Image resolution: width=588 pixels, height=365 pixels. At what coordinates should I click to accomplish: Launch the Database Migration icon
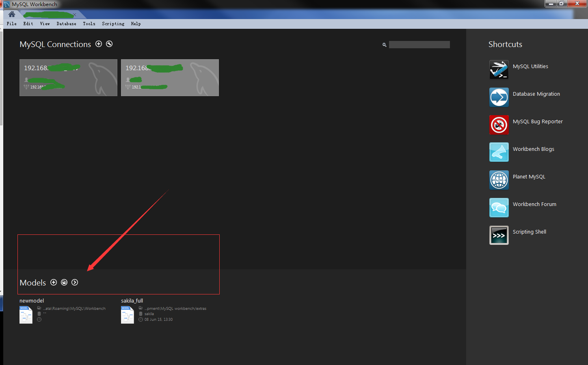pos(499,97)
